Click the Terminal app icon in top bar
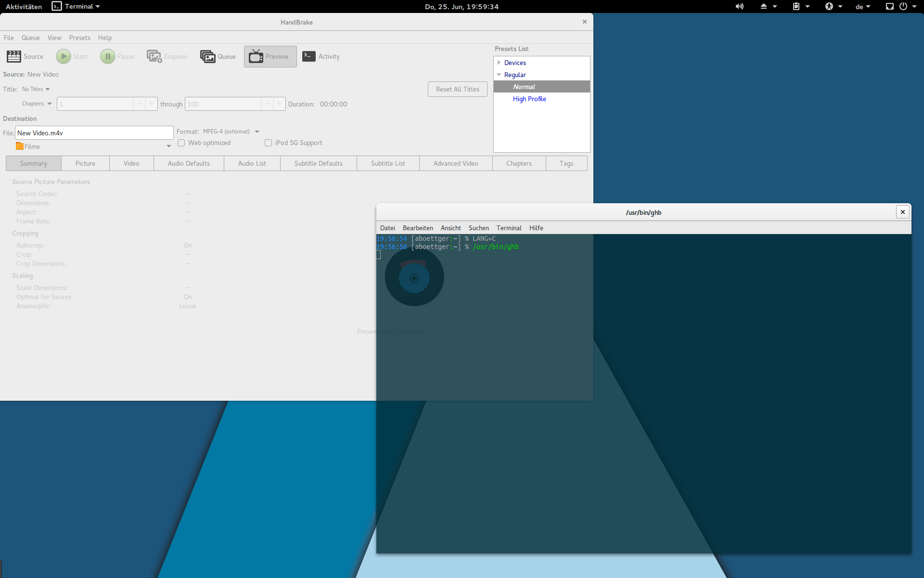The image size is (924, 578). pos(57,6)
